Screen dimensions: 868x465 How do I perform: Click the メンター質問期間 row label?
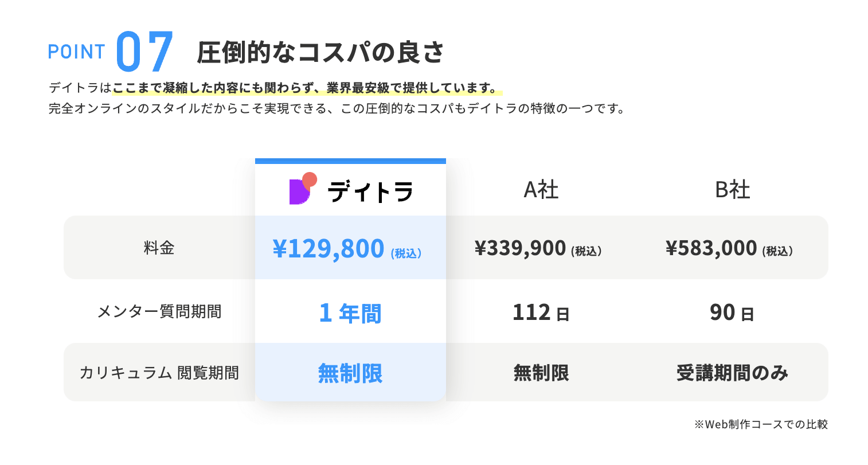[159, 312]
